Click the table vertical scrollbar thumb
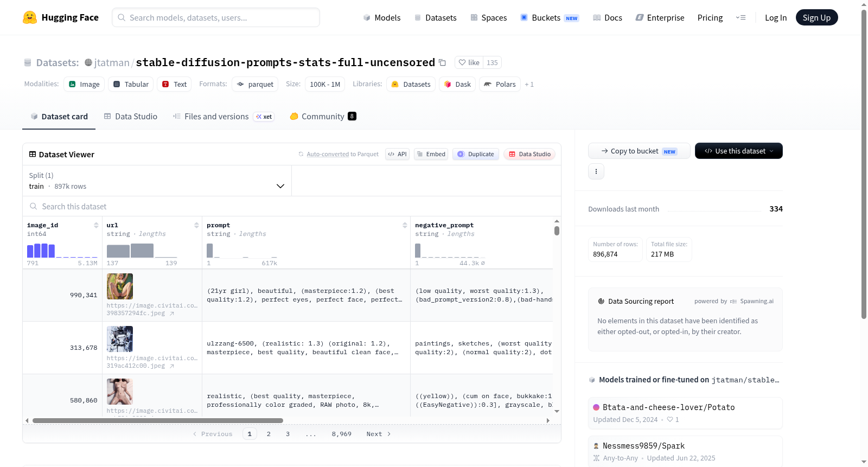 pos(557,231)
